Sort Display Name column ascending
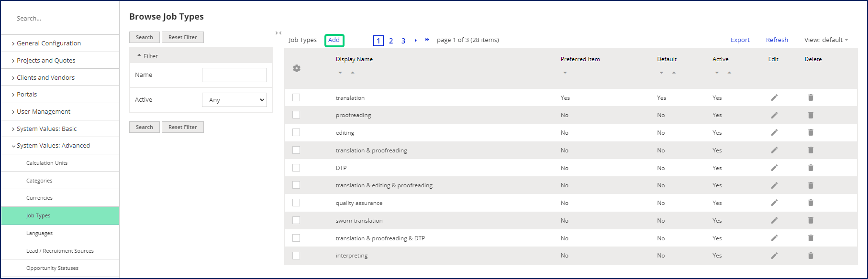The width and height of the screenshot is (868, 279). coord(353,73)
